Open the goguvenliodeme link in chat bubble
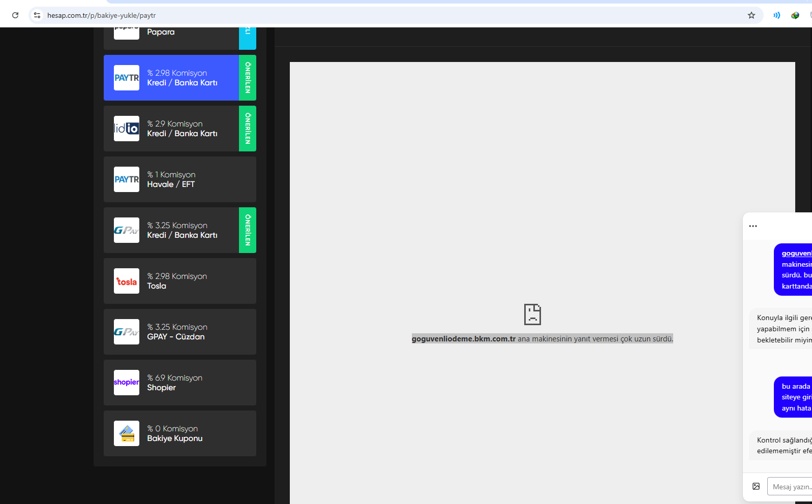Image resolution: width=812 pixels, height=504 pixels. pyautogui.click(x=797, y=253)
